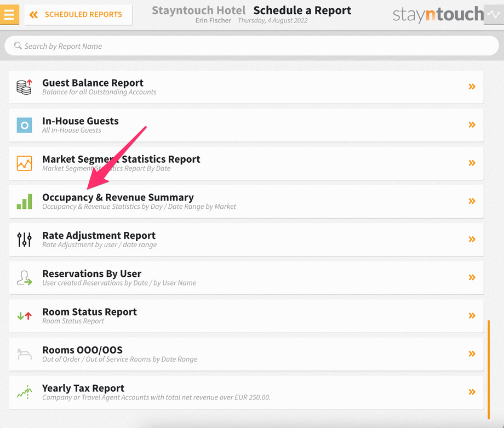Image resolution: width=504 pixels, height=428 pixels.
Task: Click the Stayntouch Hotel header name
Action: pyautogui.click(x=199, y=10)
